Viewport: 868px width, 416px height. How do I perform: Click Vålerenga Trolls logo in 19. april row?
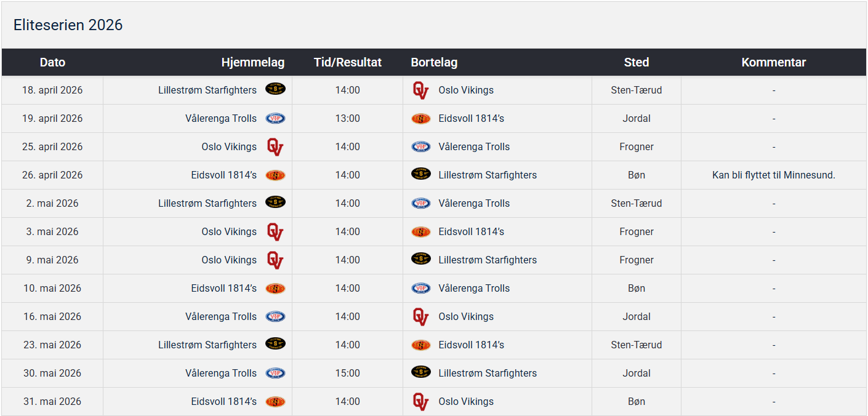pos(275,118)
